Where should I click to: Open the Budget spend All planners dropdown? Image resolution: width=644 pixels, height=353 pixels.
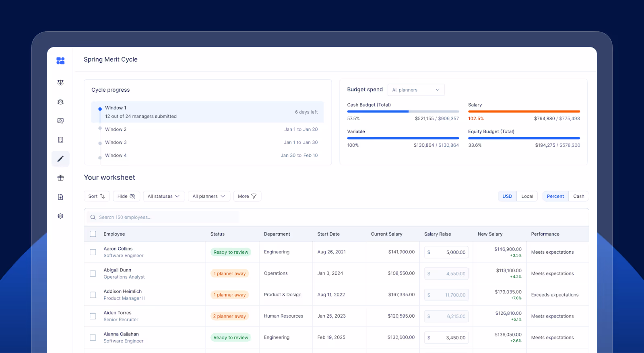point(416,90)
